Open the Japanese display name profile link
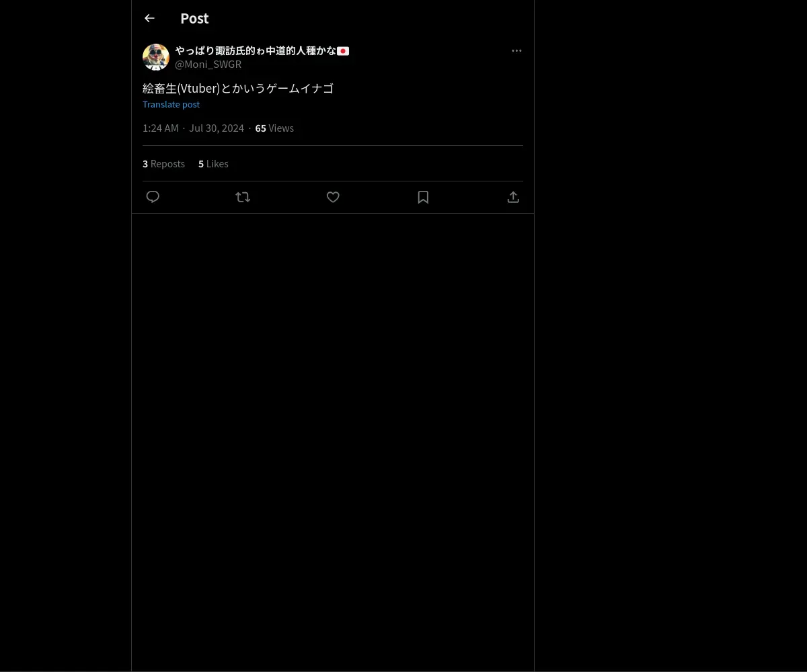The image size is (807, 672). point(256,51)
